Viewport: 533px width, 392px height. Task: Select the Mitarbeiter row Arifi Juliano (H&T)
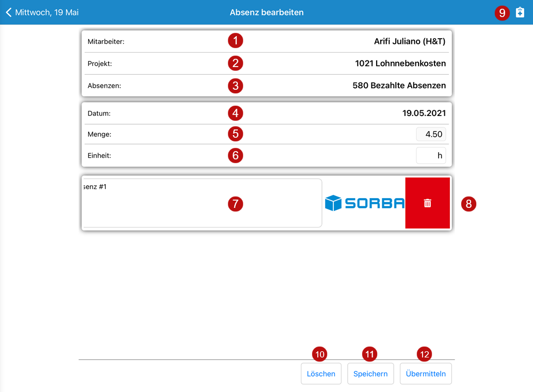pos(266,41)
